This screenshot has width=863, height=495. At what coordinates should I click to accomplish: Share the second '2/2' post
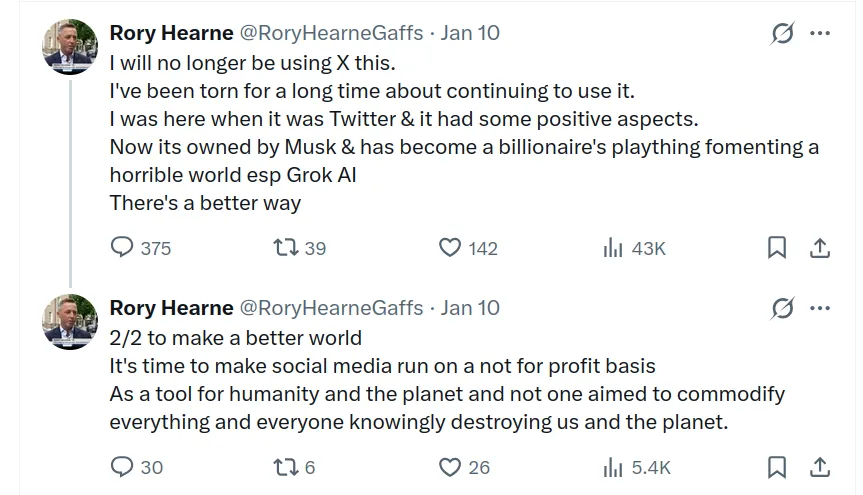pos(819,466)
